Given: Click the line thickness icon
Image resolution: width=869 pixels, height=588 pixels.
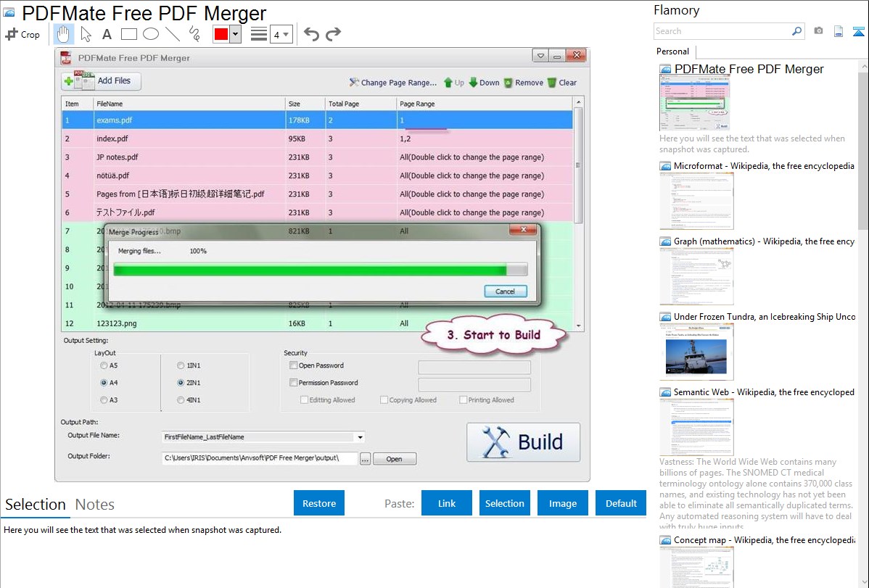Looking at the screenshot, I should (x=258, y=34).
